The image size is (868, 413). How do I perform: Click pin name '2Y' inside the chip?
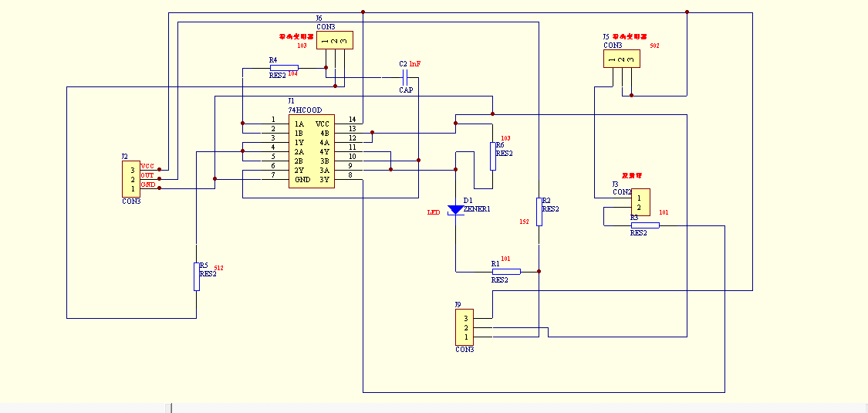click(299, 171)
